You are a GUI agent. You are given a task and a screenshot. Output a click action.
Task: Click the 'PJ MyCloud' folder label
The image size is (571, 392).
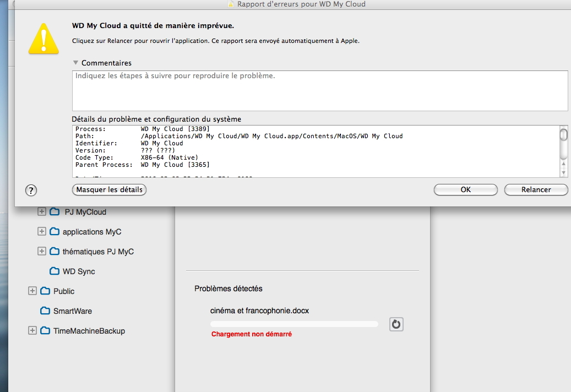point(85,212)
